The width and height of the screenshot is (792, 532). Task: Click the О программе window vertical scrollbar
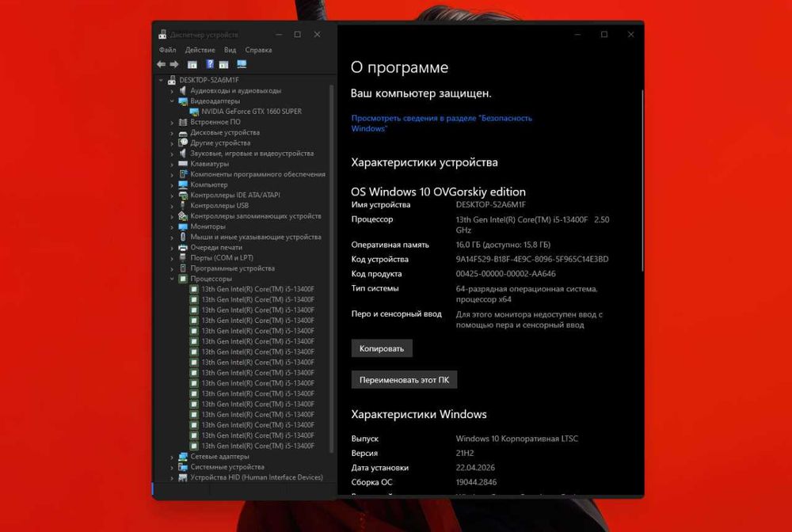tap(642, 180)
